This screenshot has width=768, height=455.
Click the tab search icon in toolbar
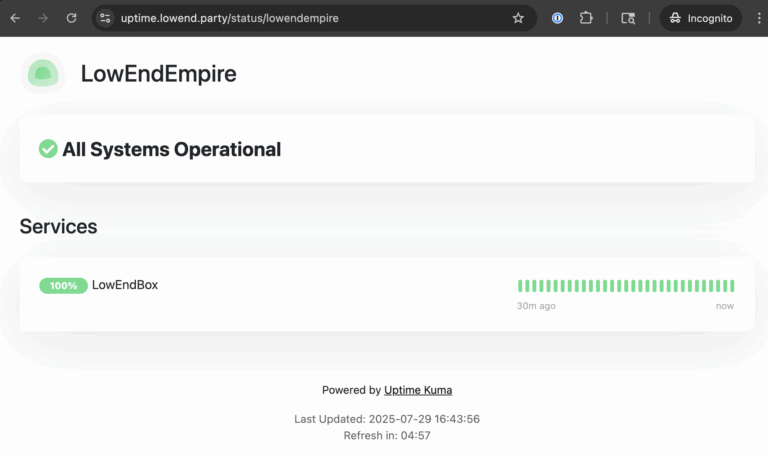tap(628, 18)
